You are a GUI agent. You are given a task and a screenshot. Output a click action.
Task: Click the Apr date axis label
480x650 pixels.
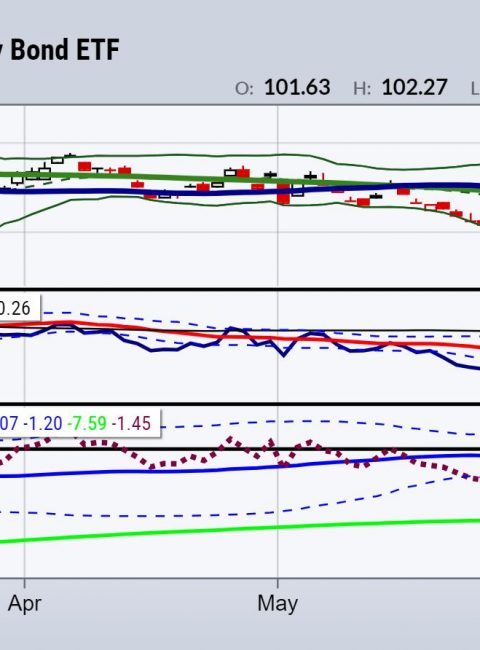24,604
